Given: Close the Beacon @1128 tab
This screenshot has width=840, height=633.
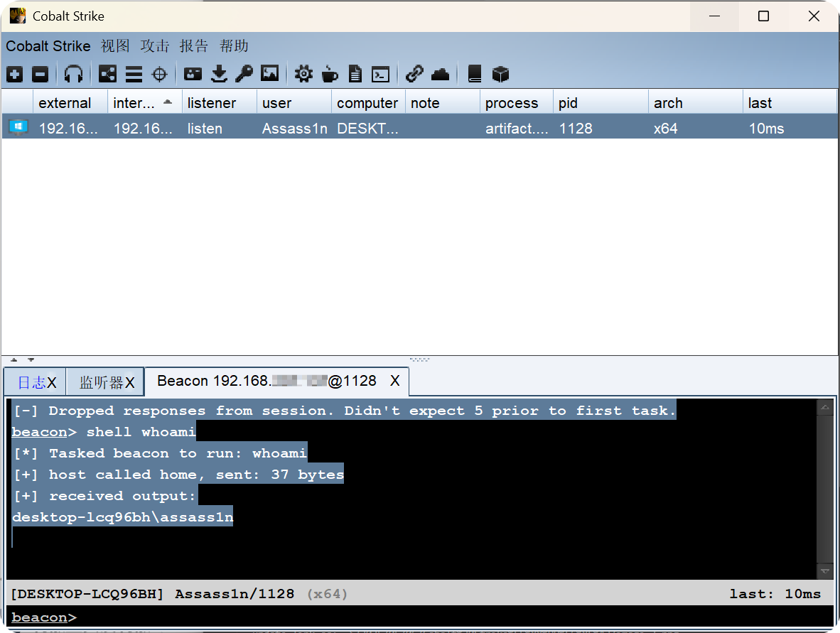Looking at the screenshot, I should (395, 381).
